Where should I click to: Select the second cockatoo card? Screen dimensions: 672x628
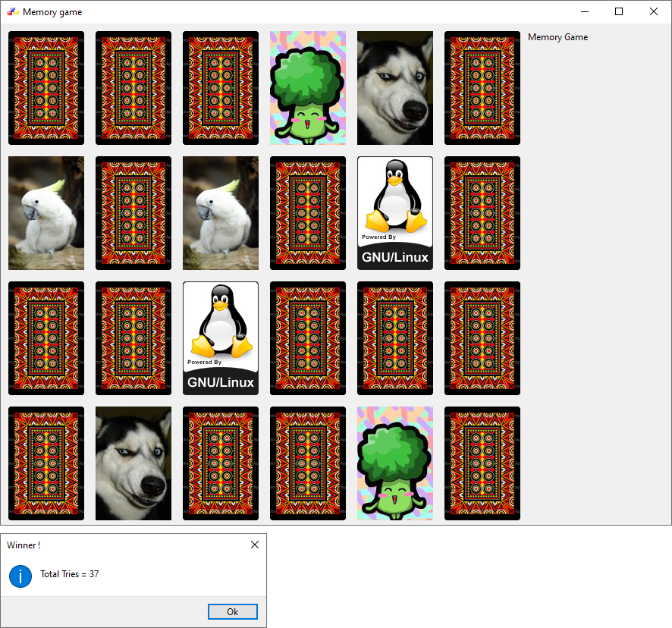click(220, 212)
